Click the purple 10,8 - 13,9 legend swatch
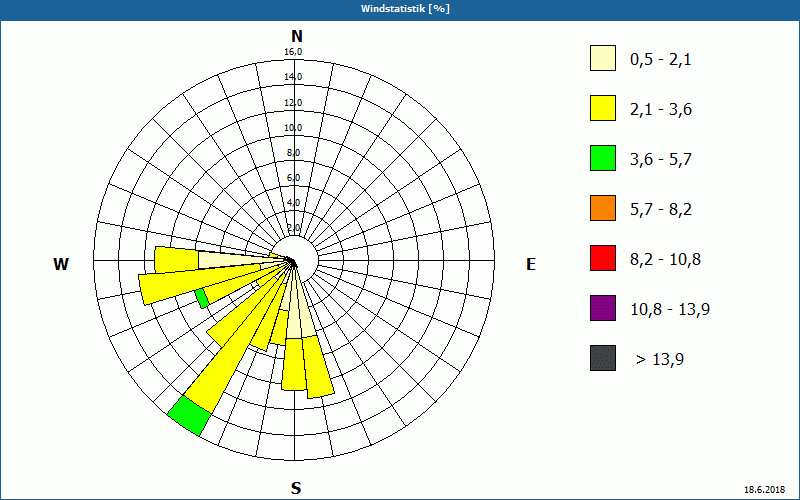This screenshot has width=800, height=500. point(603,308)
